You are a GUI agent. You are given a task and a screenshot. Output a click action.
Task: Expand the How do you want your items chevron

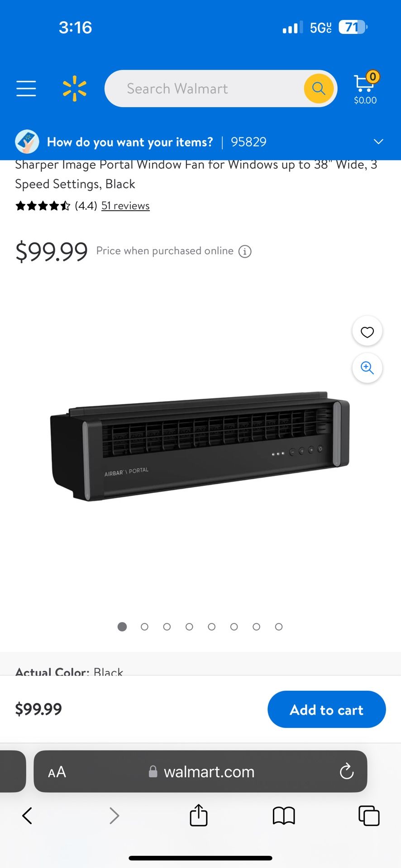(378, 142)
